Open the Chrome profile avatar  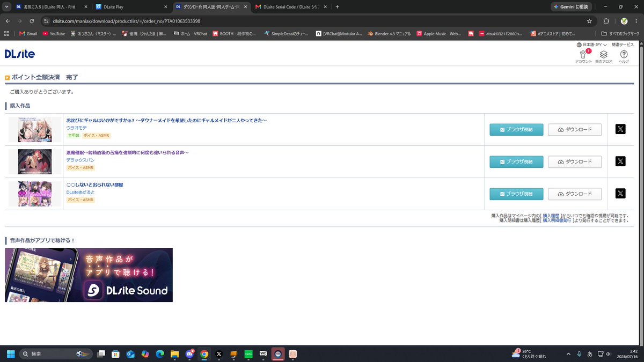624,21
